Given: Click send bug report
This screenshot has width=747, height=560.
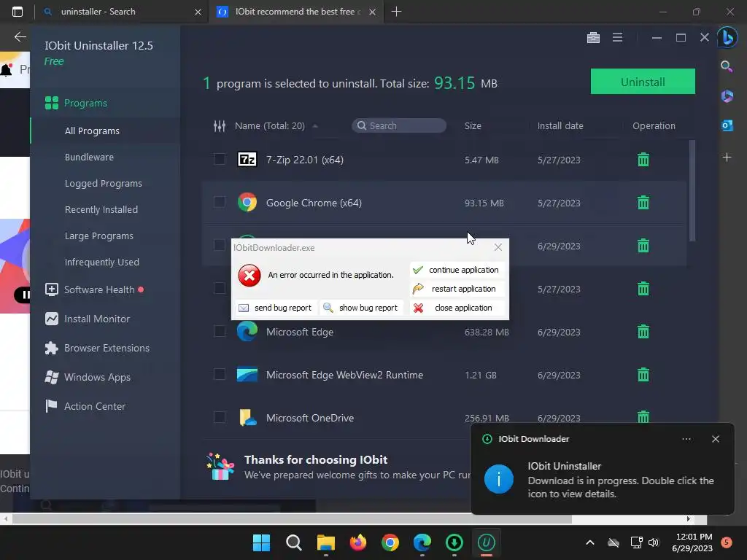Looking at the screenshot, I should click(x=275, y=308).
